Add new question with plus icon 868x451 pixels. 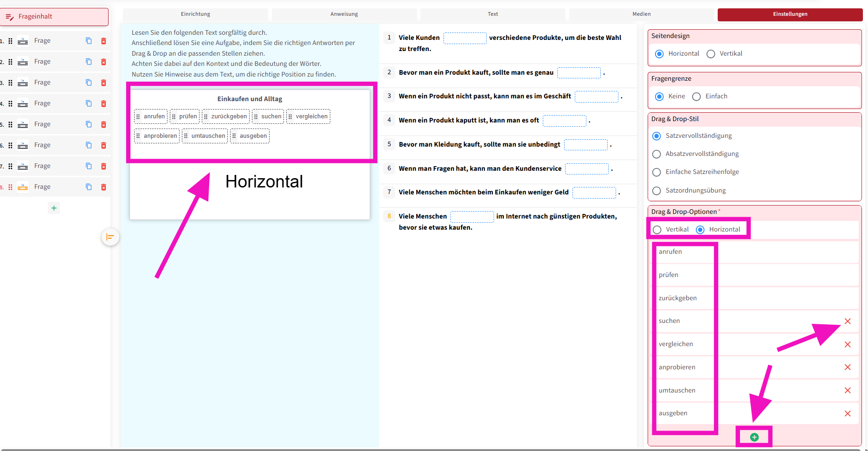(54, 208)
